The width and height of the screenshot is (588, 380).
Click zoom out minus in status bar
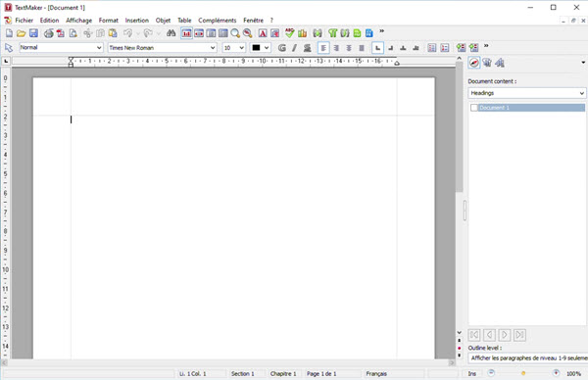pos(491,373)
